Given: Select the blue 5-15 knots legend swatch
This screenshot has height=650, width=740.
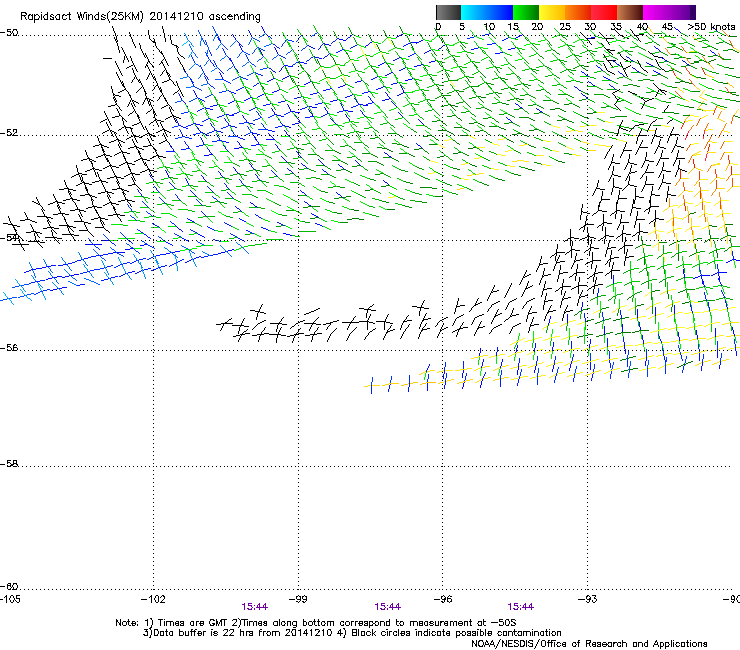Looking at the screenshot, I should (x=487, y=12).
